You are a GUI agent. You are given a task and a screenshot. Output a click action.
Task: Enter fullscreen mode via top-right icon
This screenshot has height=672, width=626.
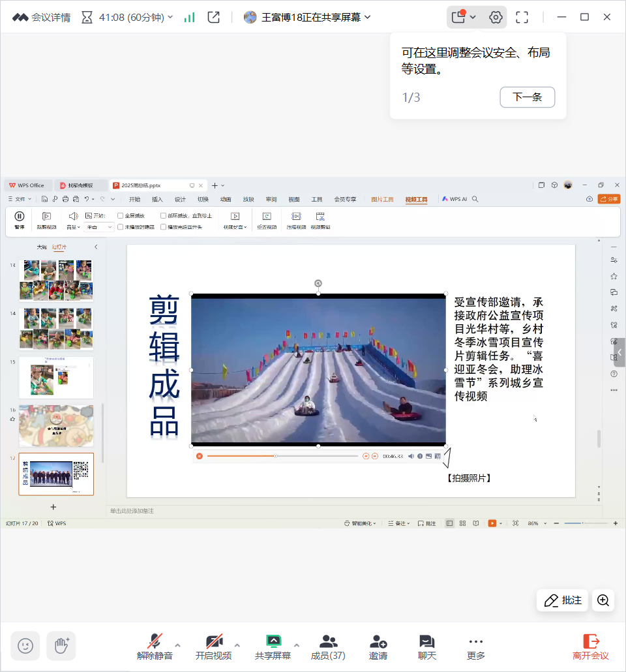click(522, 18)
